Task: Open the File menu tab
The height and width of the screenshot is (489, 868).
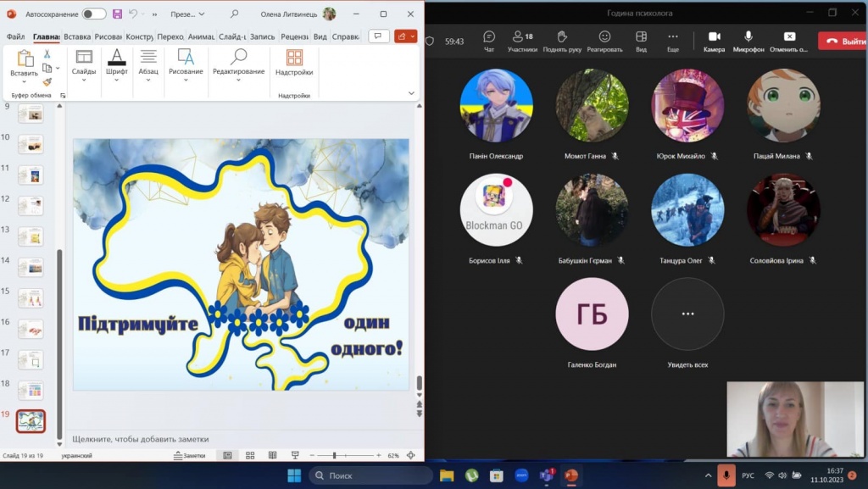Action: pos(15,37)
